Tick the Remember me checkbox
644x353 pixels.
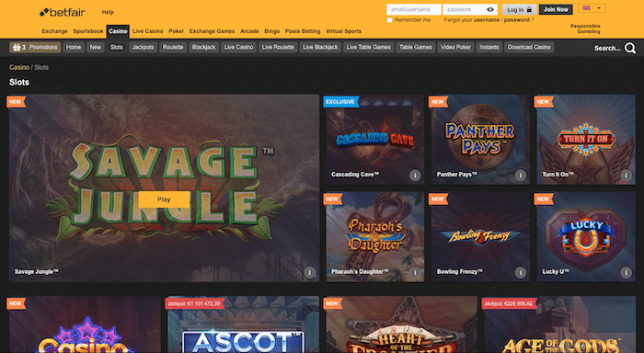click(389, 20)
